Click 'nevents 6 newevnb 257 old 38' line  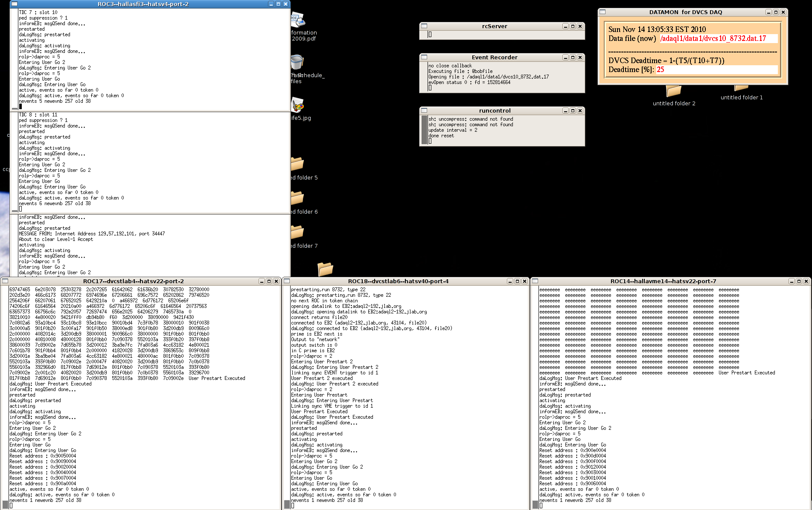tap(55, 203)
